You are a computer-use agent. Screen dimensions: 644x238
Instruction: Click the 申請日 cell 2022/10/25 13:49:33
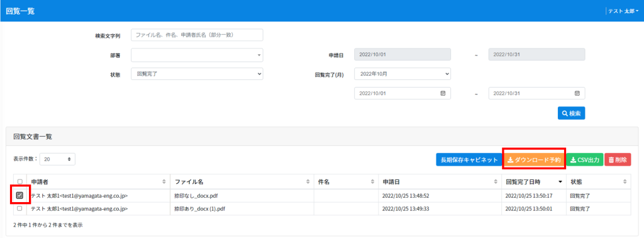(406, 209)
